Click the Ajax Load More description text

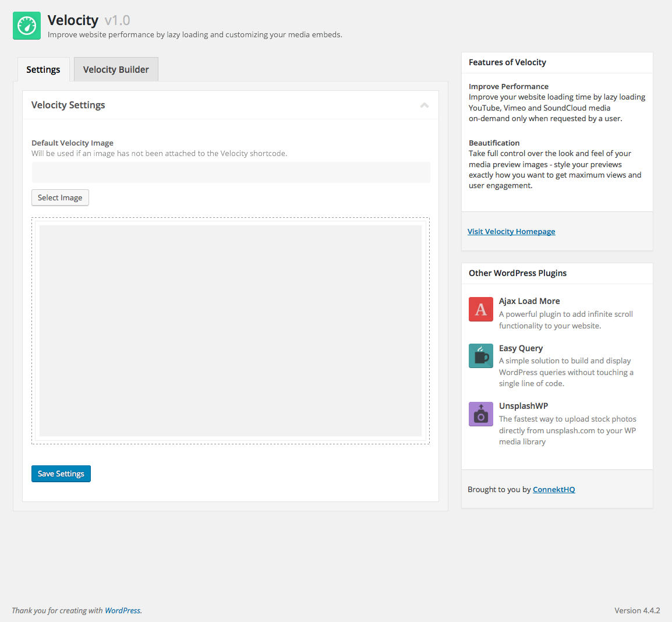tap(565, 320)
